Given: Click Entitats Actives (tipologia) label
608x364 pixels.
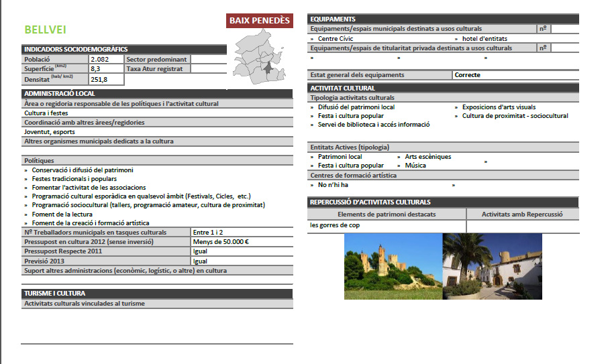Looking at the screenshot, I should [x=350, y=147].
